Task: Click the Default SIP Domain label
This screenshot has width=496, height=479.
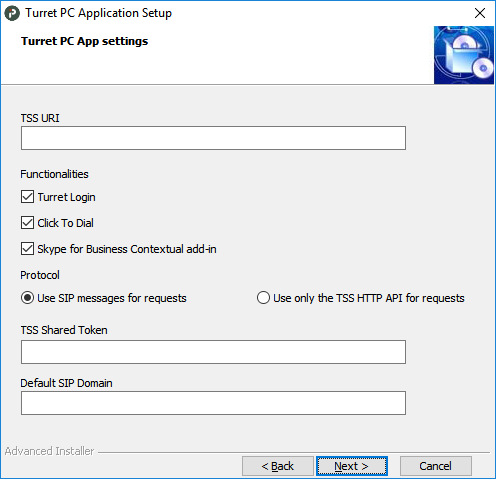Action: coord(66,383)
